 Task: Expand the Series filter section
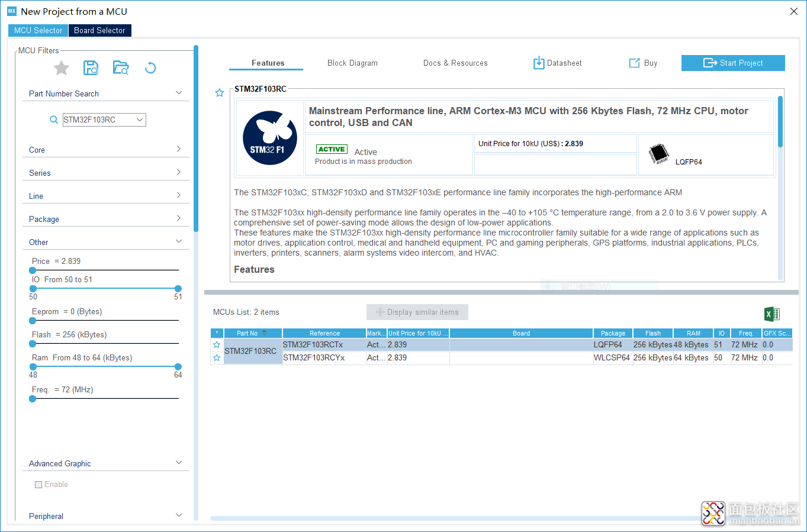[179, 172]
